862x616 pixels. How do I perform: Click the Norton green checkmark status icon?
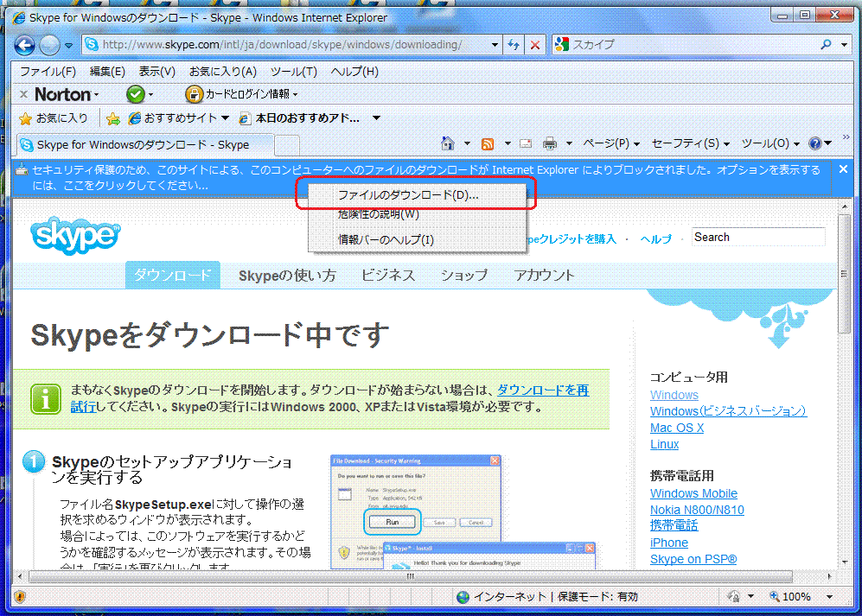coord(135,94)
